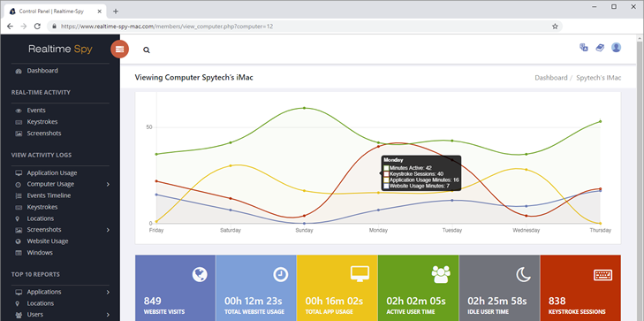Image resolution: width=644 pixels, height=321 pixels.
Task: Click the page vertical scrollbar
Action: (x=640, y=177)
